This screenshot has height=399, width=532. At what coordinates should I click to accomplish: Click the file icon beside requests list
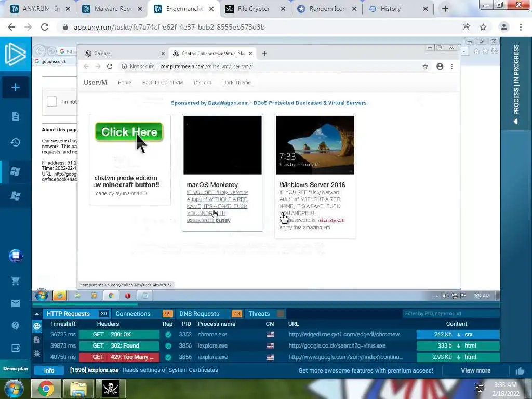click(37, 340)
